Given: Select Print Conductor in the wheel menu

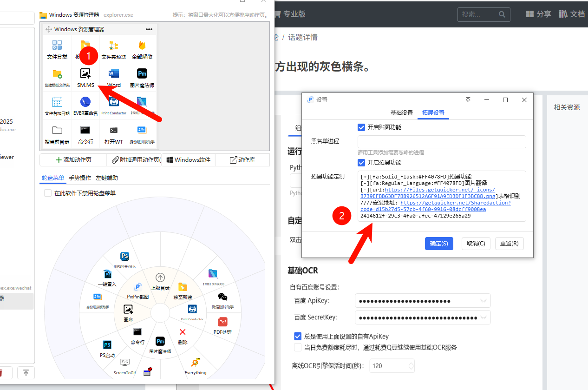Looking at the screenshot, I should tap(192, 312).
